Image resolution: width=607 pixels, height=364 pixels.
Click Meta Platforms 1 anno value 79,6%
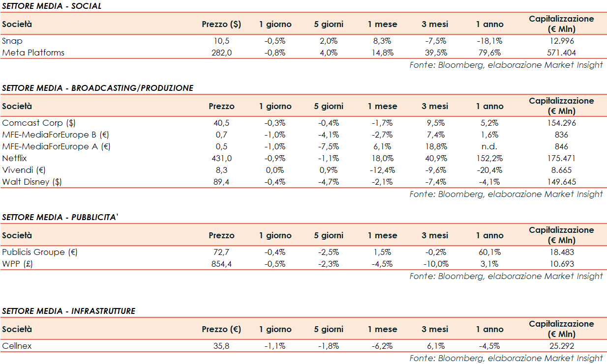pos(489,53)
